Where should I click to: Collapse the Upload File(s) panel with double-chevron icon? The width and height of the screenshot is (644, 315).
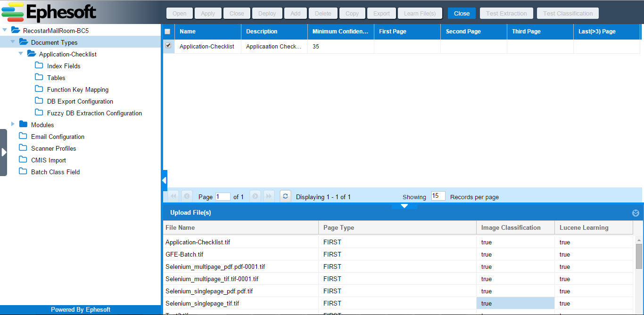pyautogui.click(x=636, y=213)
